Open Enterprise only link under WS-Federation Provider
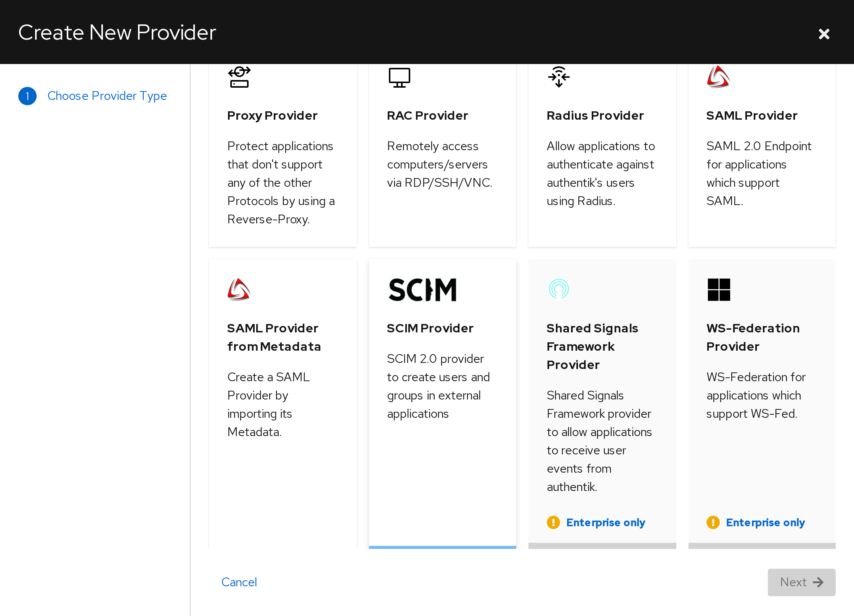This screenshot has width=854, height=616. tap(765, 522)
